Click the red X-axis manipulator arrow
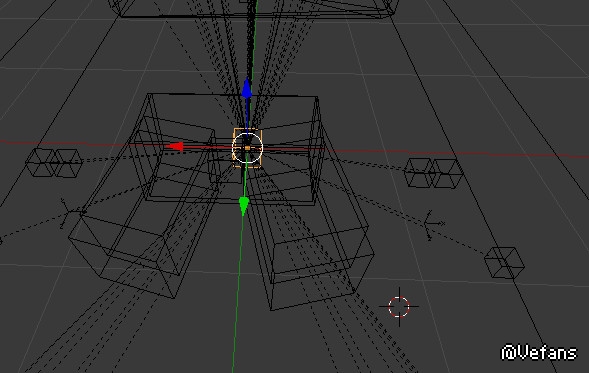 pyautogui.click(x=176, y=146)
